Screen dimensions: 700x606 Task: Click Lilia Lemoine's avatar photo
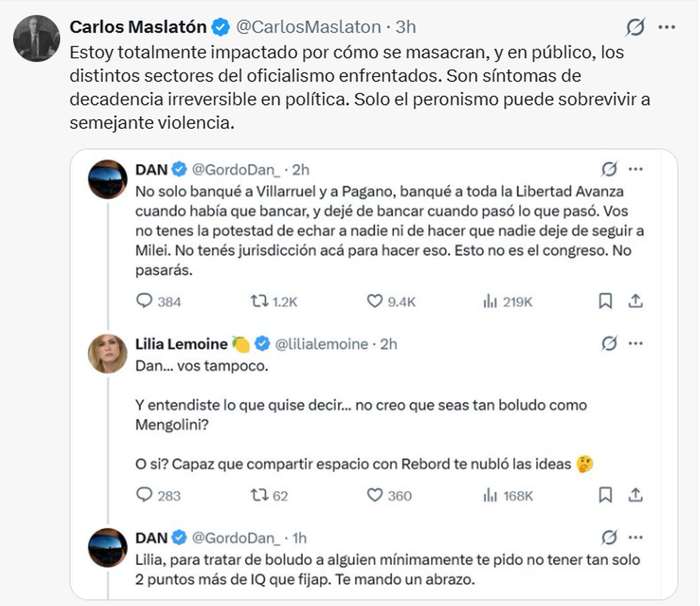pyautogui.click(x=107, y=353)
